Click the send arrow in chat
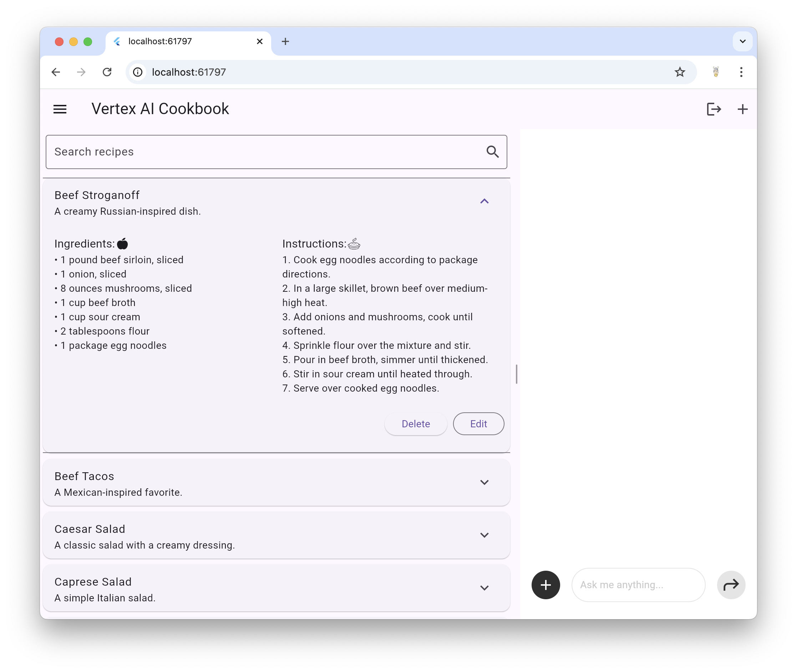Viewport: 797px width, 672px height. [731, 585]
